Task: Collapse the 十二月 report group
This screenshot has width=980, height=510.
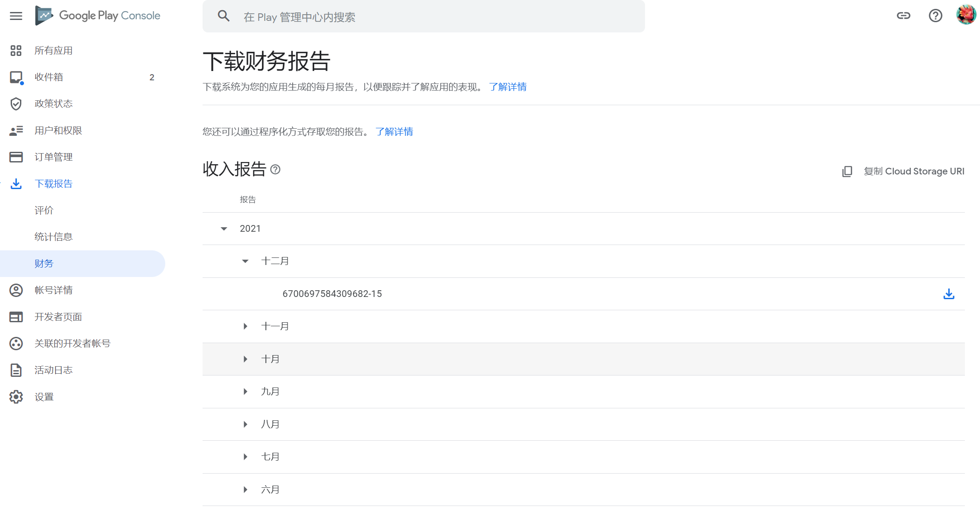Action: point(245,261)
